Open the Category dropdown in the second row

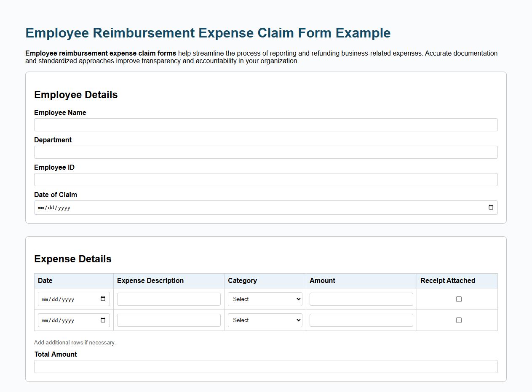pyautogui.click(x=265, y=320)
